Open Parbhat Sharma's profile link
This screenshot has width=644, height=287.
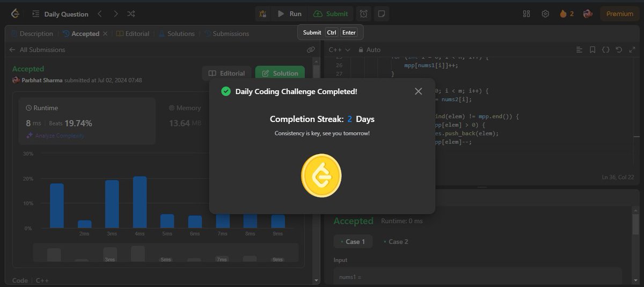[42, 80]
